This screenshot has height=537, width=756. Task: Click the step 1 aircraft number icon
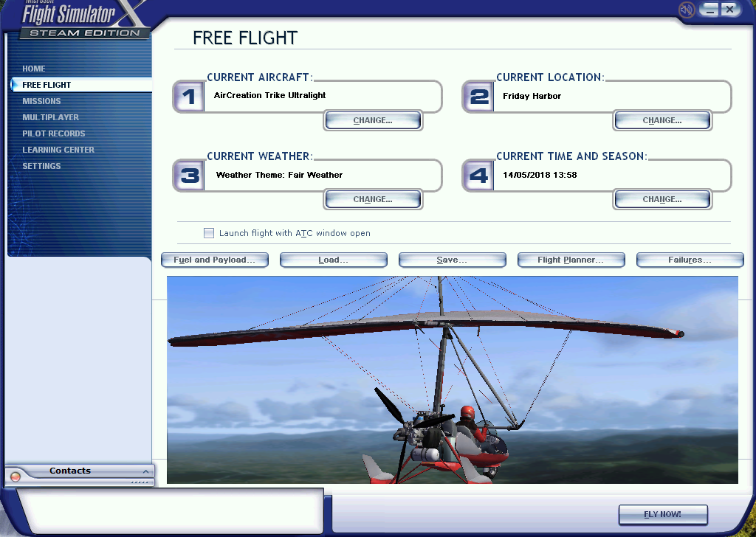coord(188,97)
